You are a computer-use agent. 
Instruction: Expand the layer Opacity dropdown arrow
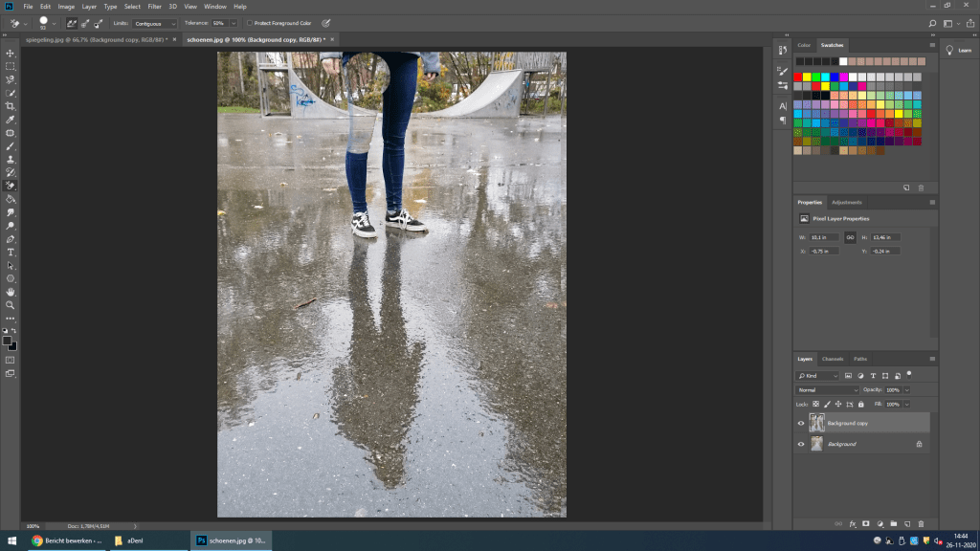click(x=906, y=390)
